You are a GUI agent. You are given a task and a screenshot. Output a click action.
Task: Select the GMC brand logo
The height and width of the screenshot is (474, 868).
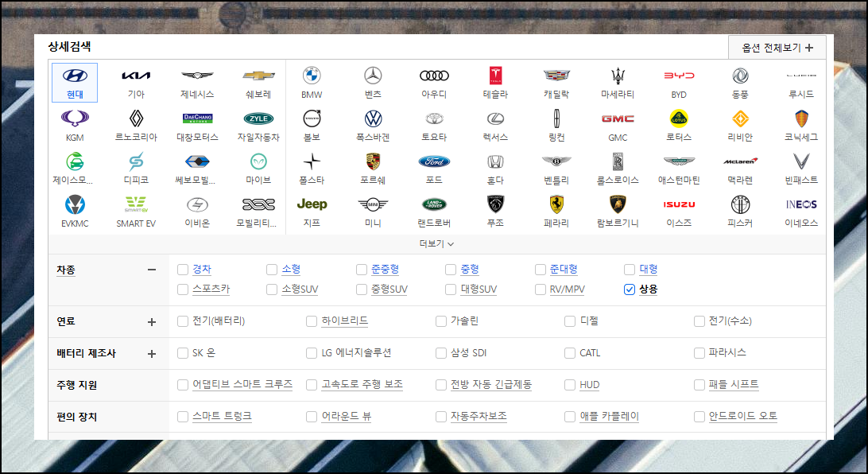click(x=618, y=118)
